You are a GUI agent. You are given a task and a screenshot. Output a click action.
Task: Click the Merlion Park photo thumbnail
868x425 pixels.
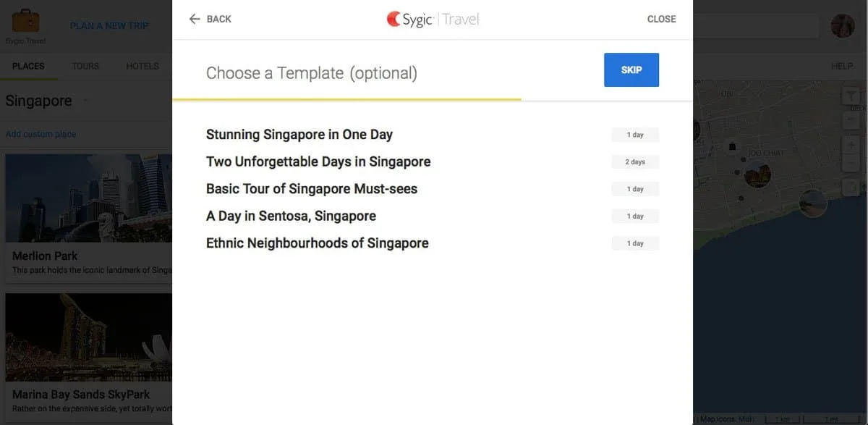coord(88,198)
